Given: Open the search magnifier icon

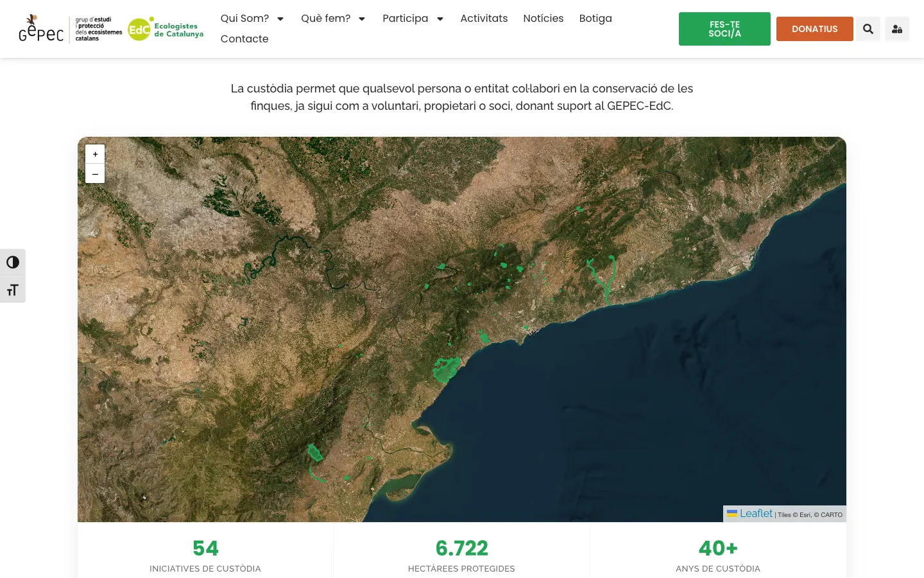Looking at the screenshot, I should pyautogui.click(x=868, y=29).
